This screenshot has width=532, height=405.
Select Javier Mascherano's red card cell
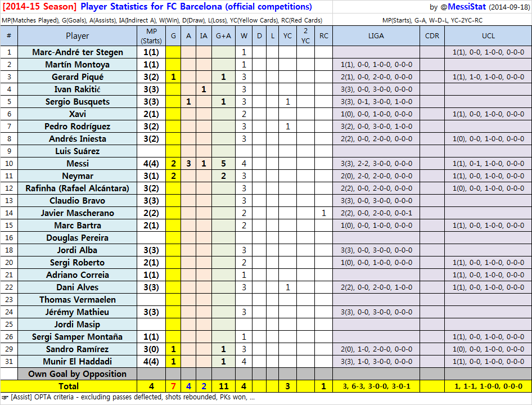tap(323, 213)
